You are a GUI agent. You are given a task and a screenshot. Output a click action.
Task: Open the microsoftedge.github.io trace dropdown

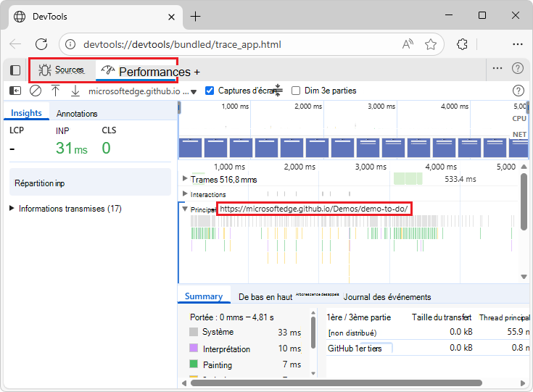point(143,91)
